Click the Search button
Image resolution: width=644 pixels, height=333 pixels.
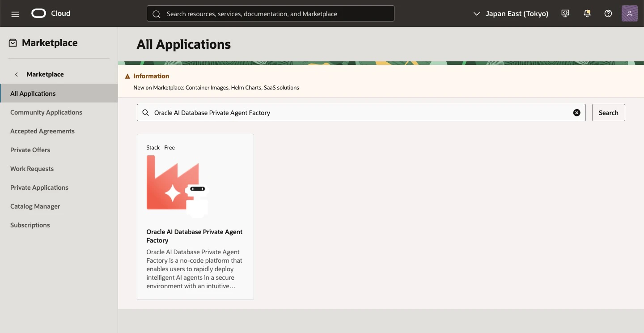point(609,113)
